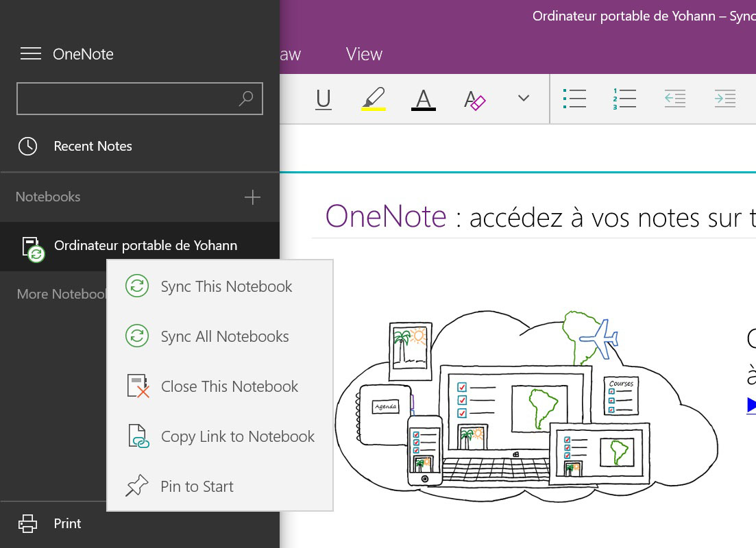This screenshot has width=756, height=548.
Task: Click the search magnifier icon
Action: (245, 99)
